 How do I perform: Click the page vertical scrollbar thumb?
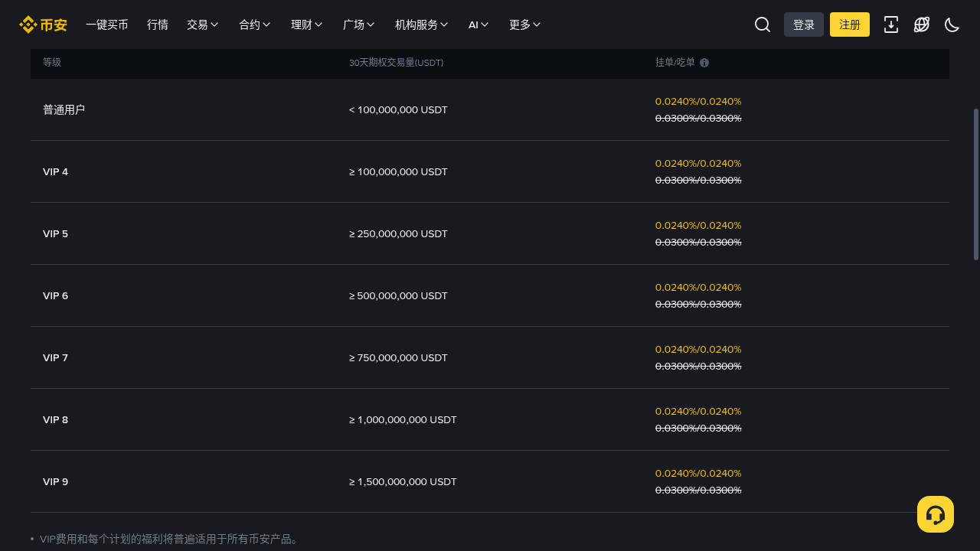pos(976,184)
